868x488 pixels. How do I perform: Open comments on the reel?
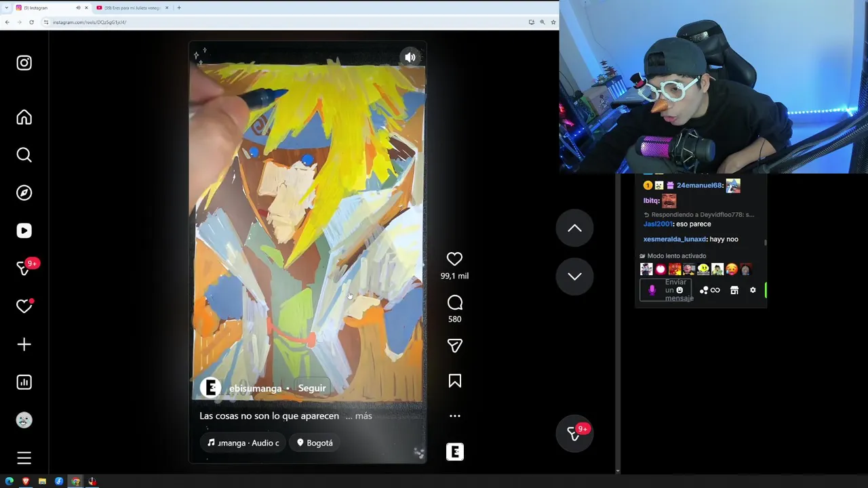[454, 302]
